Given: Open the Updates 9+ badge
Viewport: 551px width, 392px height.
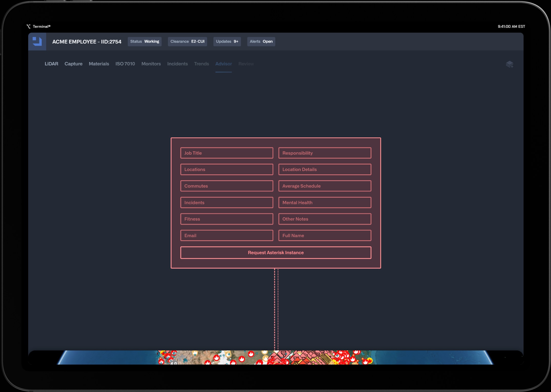Looking at the screenshot, I should (x=227, y=42).
